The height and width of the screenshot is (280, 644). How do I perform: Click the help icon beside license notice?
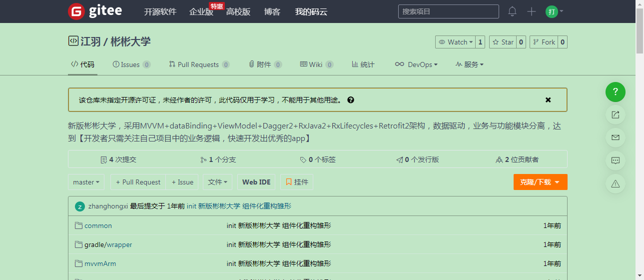click(351, 100)
